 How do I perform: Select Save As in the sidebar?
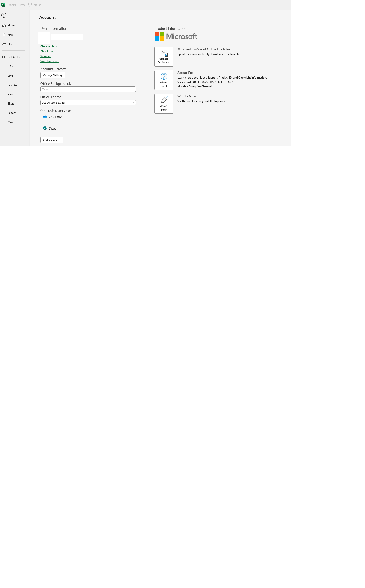coord(12,85)
